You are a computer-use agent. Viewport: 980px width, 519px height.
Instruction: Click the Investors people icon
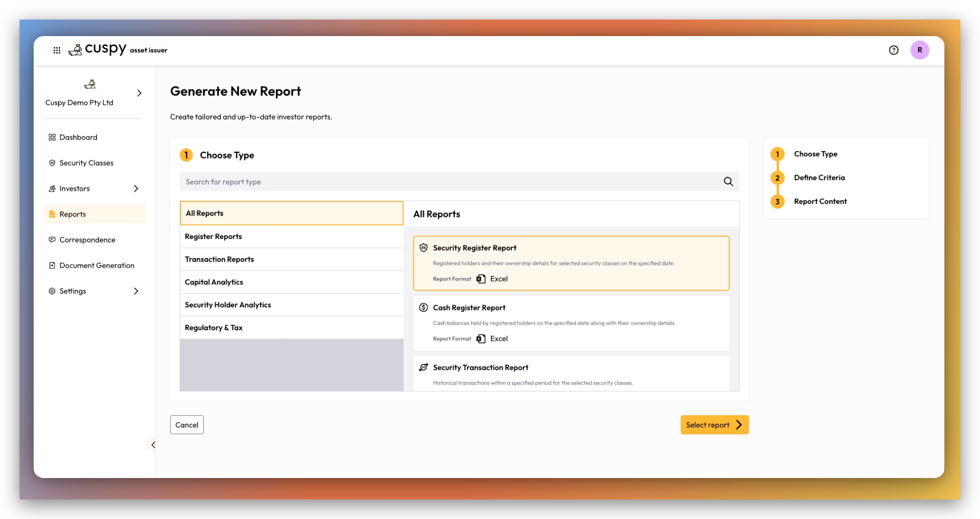(x=52, y=189)
